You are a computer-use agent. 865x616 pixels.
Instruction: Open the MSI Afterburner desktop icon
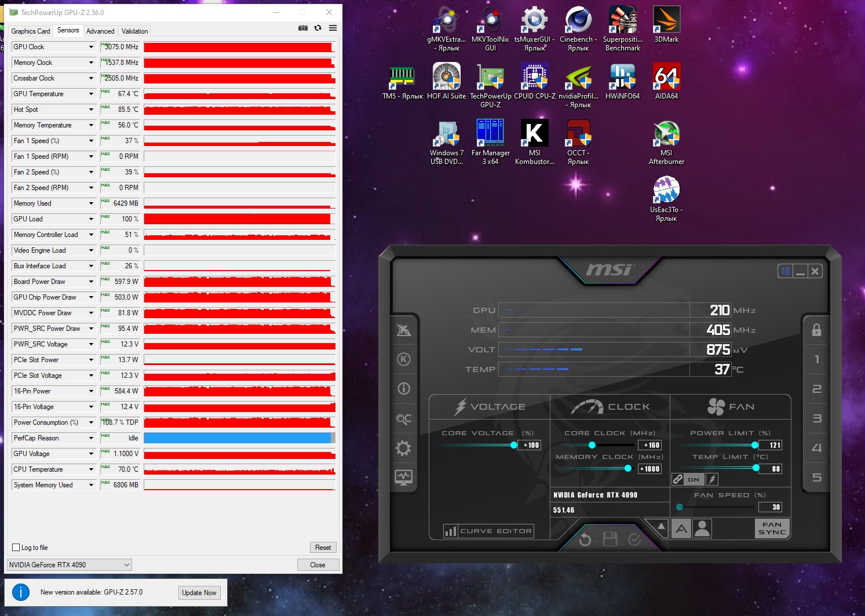(666, 142)
